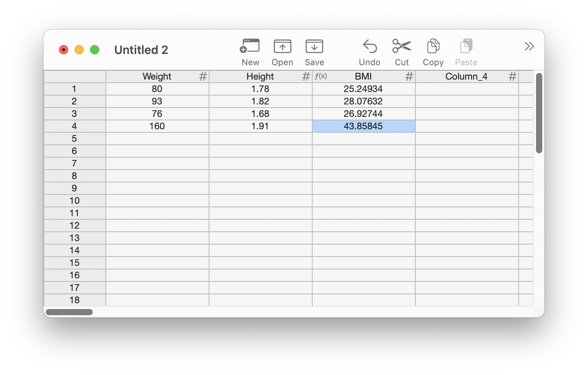The width and height of the screenshot is (588, 375).
Task: Expand toolbar overflow with double chevron
Action: 529,47
